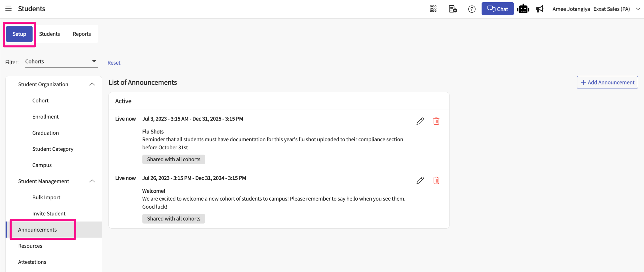Open the apps grid launcher icon
Screen dimensions: 644x272
(x=433, y=9)
